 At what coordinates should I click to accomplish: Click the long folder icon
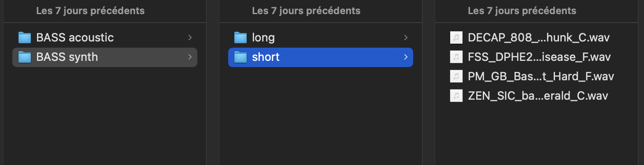[x=241, y=37]
